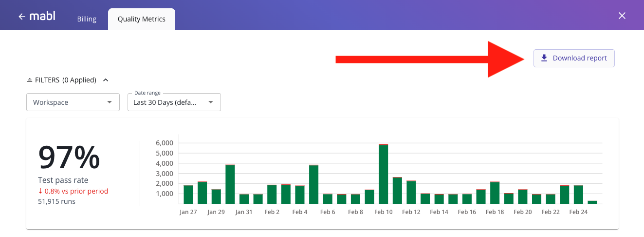Close the Quality Metrics panel with X
The height and width of the screenshot is (237, 644).
point(622,16)
